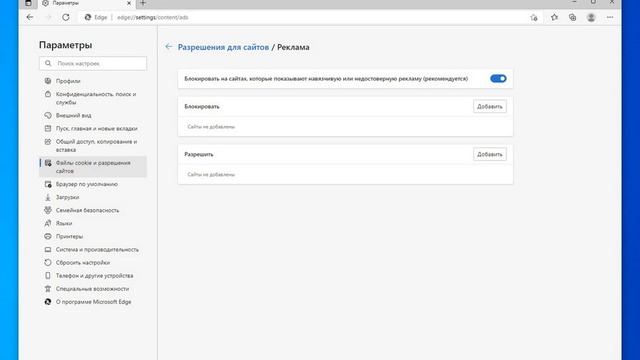Open the new tab plus button
The width and height of the screenshot is (640, 360).
point(143,3)
